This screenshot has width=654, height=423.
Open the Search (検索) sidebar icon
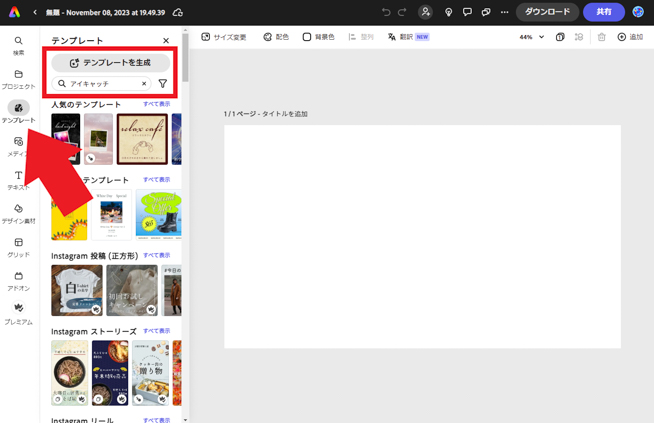(18, 45)
